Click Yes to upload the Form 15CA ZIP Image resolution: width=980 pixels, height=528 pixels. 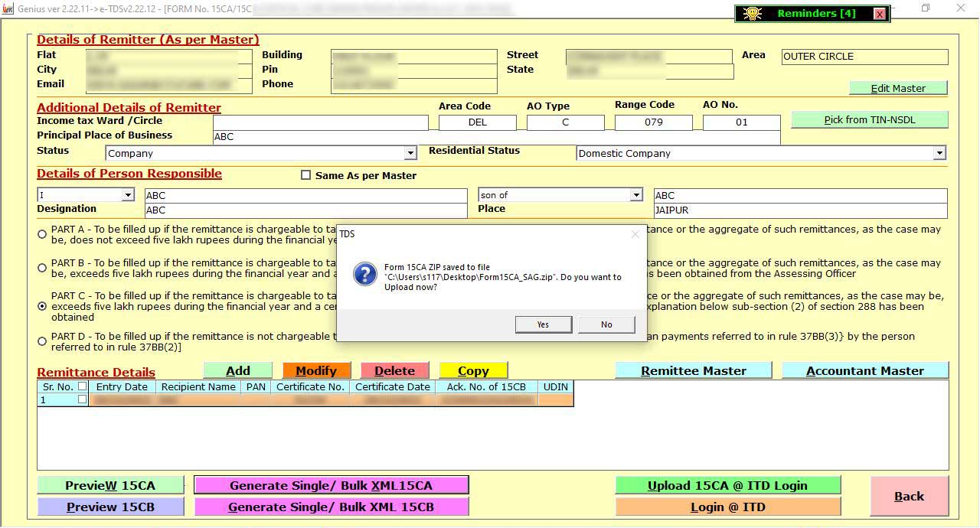click(x=544, y=324)
